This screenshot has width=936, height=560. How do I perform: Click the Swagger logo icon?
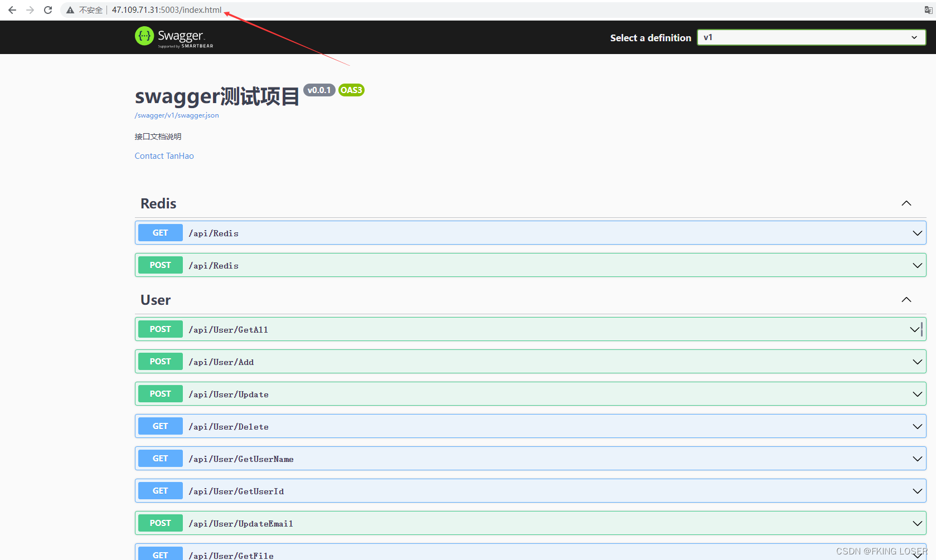click(x=144, y=36)
